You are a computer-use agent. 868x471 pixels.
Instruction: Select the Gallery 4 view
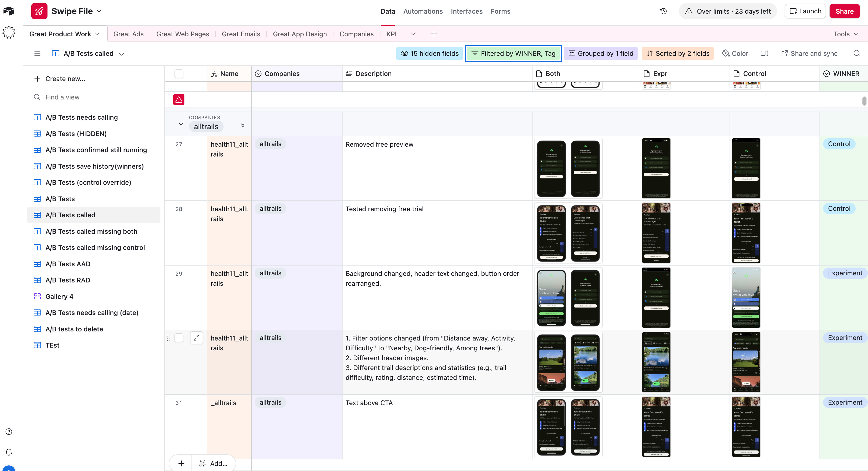(59, 296)
